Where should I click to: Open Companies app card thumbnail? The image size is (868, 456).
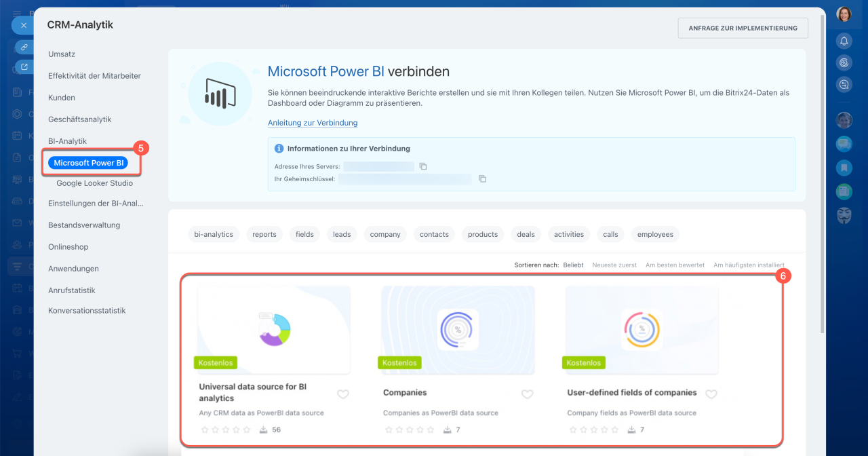pyautogui.click(x=458, y=329)
